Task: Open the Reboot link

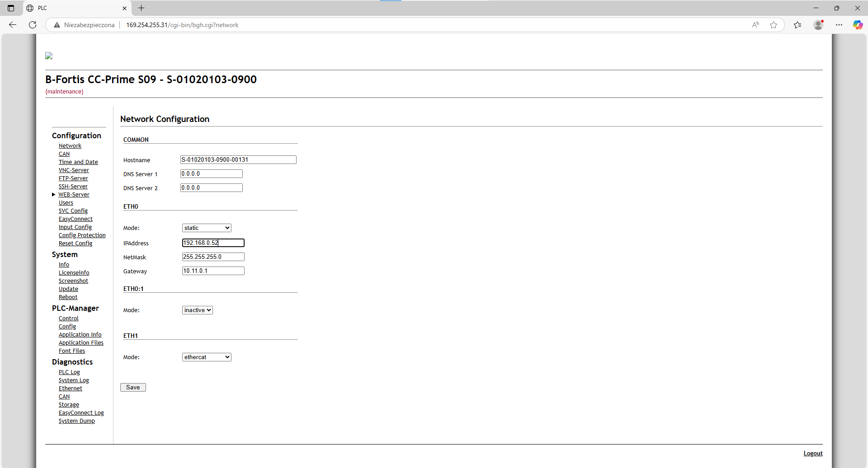Action: click(x=68, y=297)
